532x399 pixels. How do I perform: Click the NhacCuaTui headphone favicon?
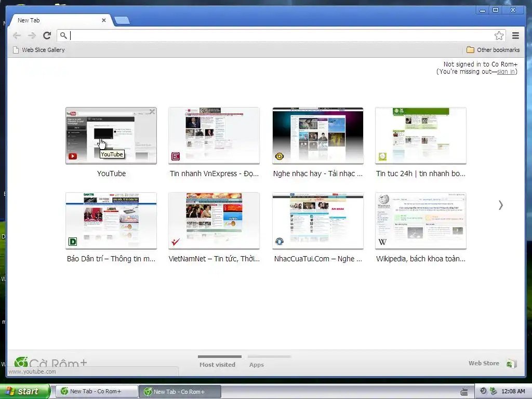click(279, 242)
